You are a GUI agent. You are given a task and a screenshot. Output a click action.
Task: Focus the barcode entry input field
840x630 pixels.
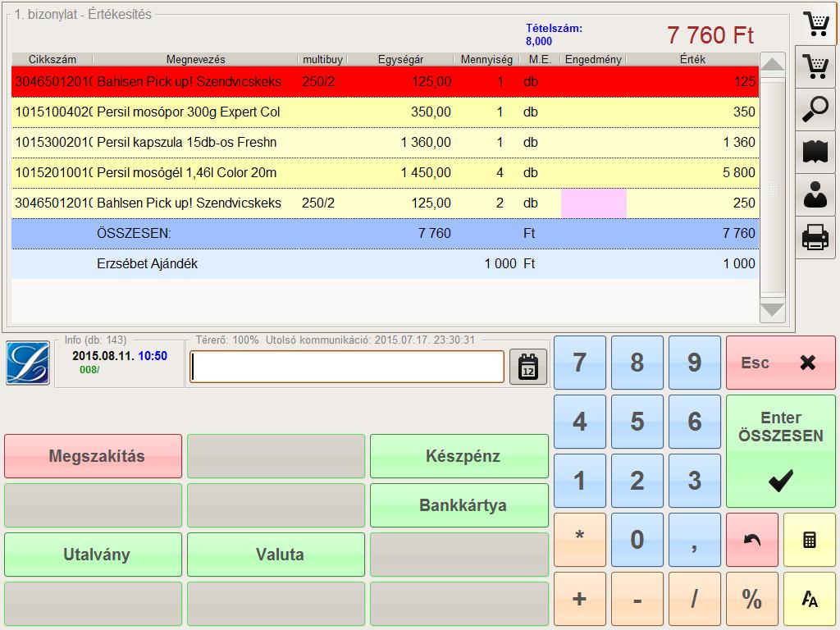[x=347, y=367]
